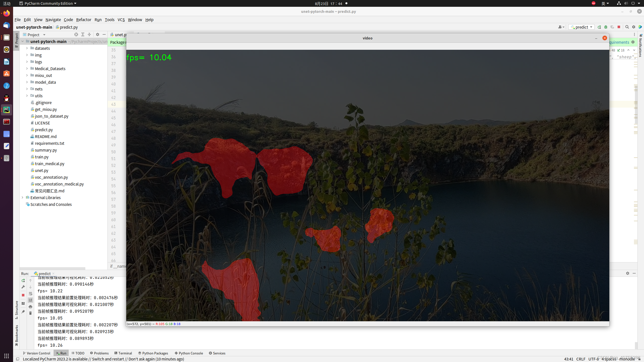Click the colorful Code With Me arrow icon
Screen dimensions: 644x362
tap(640, 27)
